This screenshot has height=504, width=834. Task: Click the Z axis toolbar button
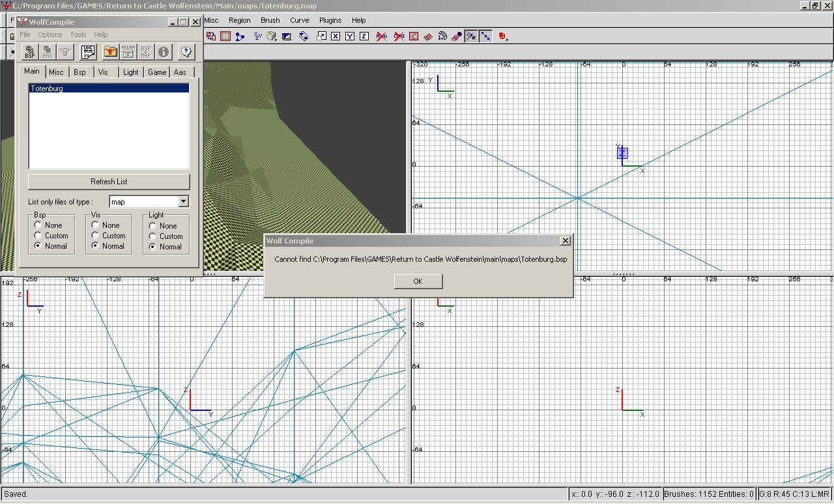pyautogui.click(x=364, y=36)
